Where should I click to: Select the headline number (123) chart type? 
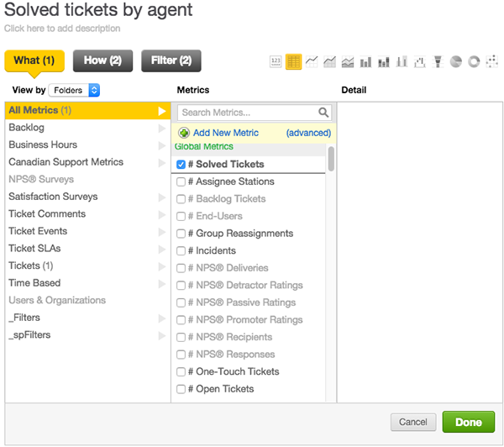(276, 61)
